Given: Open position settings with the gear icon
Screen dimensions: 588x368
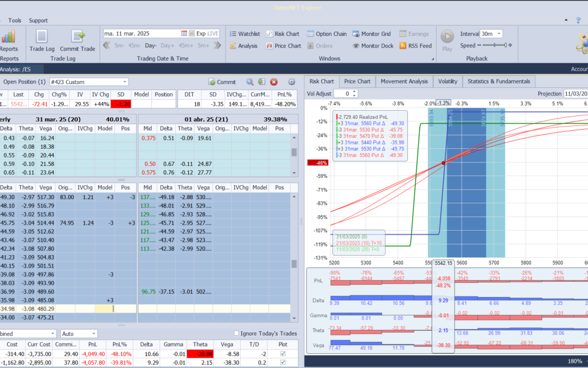Looking at the screenshot, I should pyautogui.click(x=291, y=82).
